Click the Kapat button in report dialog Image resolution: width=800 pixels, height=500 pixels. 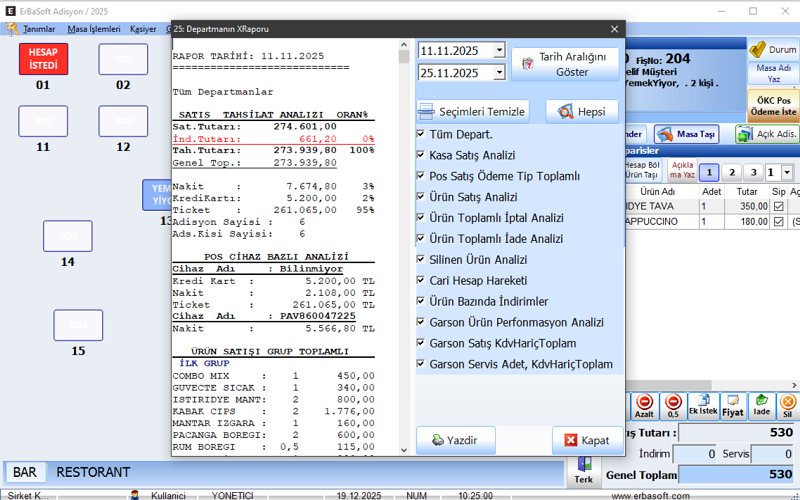pos(587,440)
